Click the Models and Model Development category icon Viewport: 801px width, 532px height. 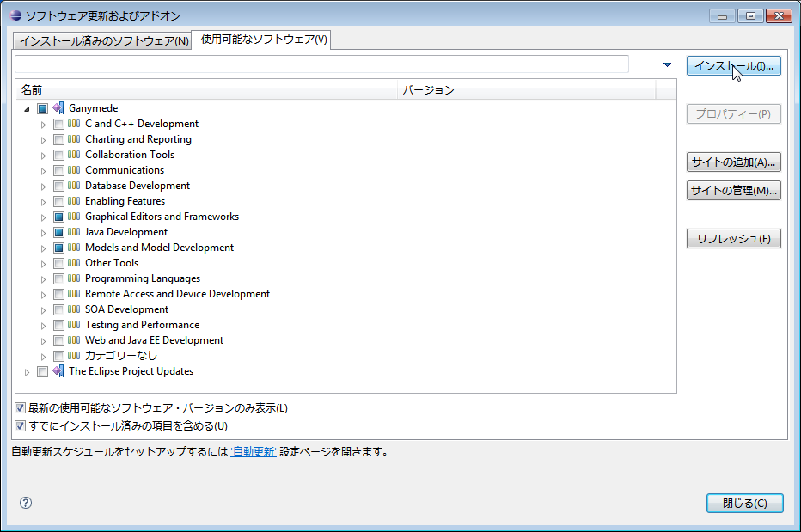pyautogui.click(x=74, y=248)
